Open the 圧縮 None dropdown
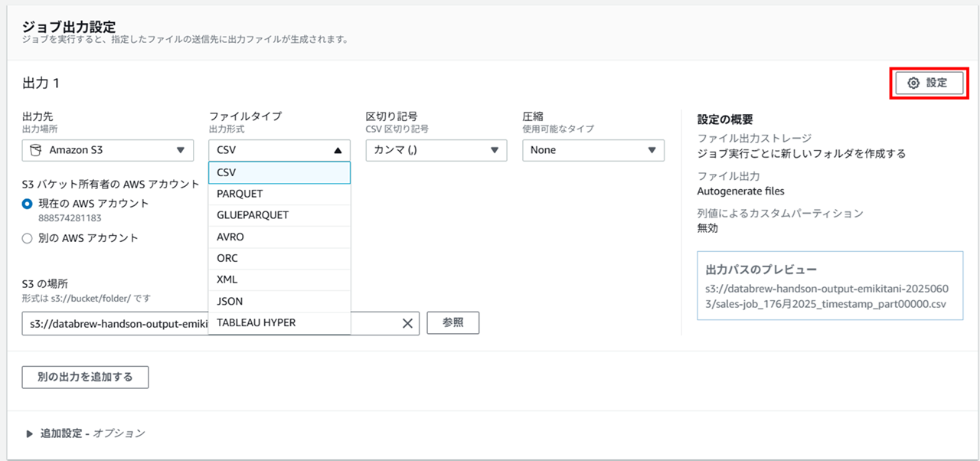Viewport: 980px width, 461px height. (593, 150)
